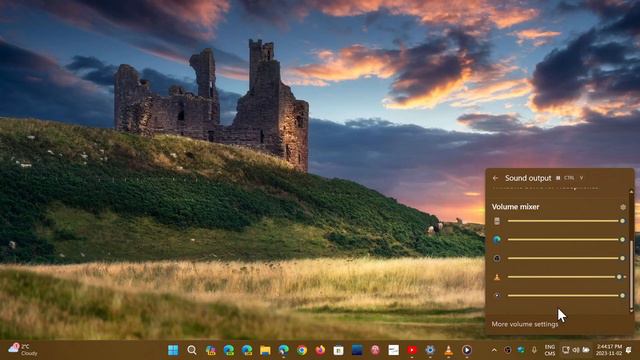Open taskbar Search

click(191, 350)
